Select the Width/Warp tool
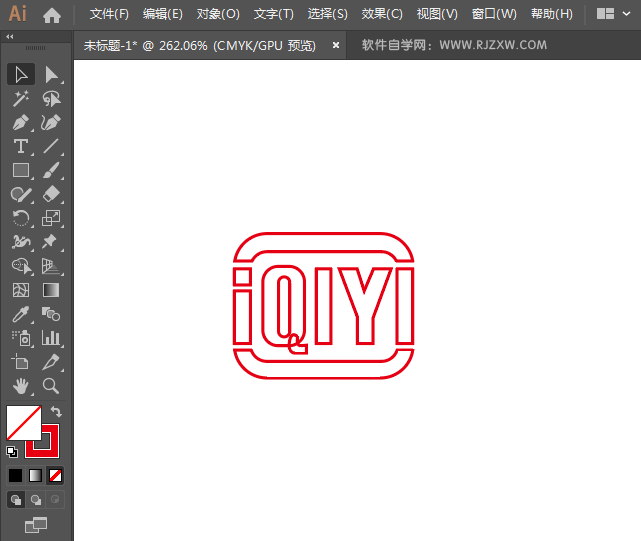 [21, 242]
